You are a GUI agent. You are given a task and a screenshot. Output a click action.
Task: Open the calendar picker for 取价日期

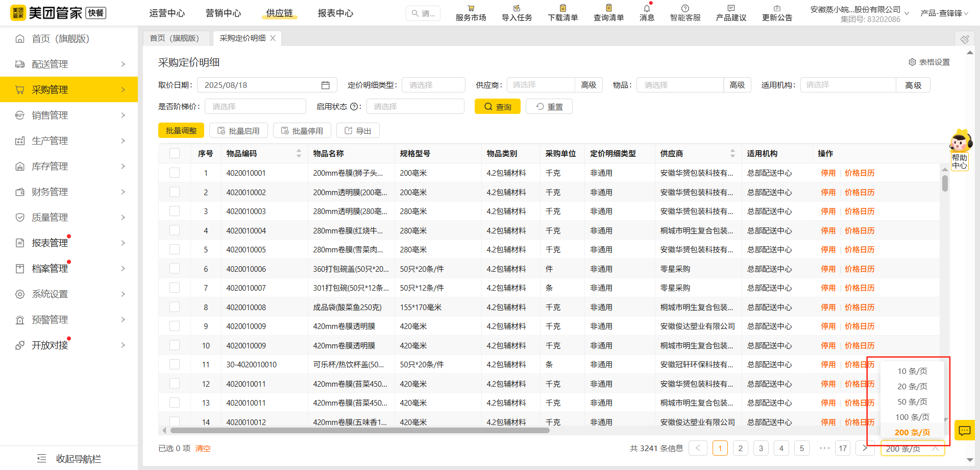pos(325,85)
